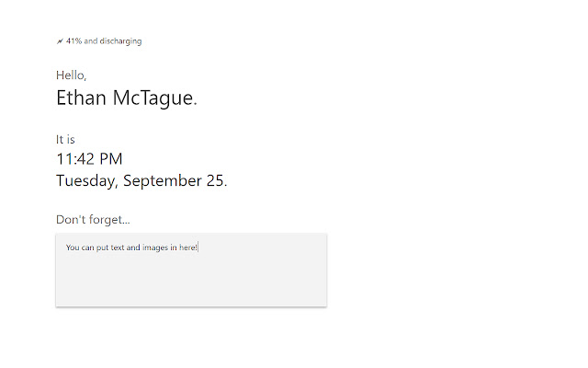Click the battery plug icon
Screen dimensions: 588x368
tap(60, 41)
